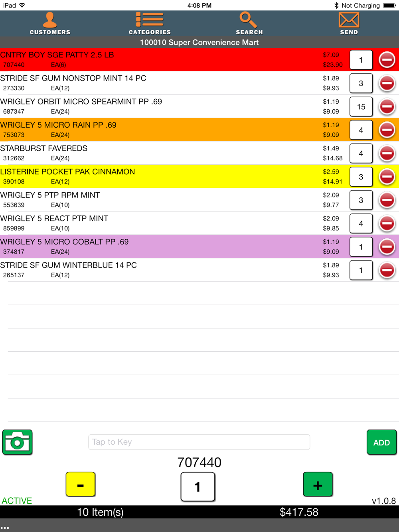The height and width of the screenshot is (532, 399).
Task: Remove WRIGLEY ORBIT MICRO SPEARMINT item
Action: 387,106
